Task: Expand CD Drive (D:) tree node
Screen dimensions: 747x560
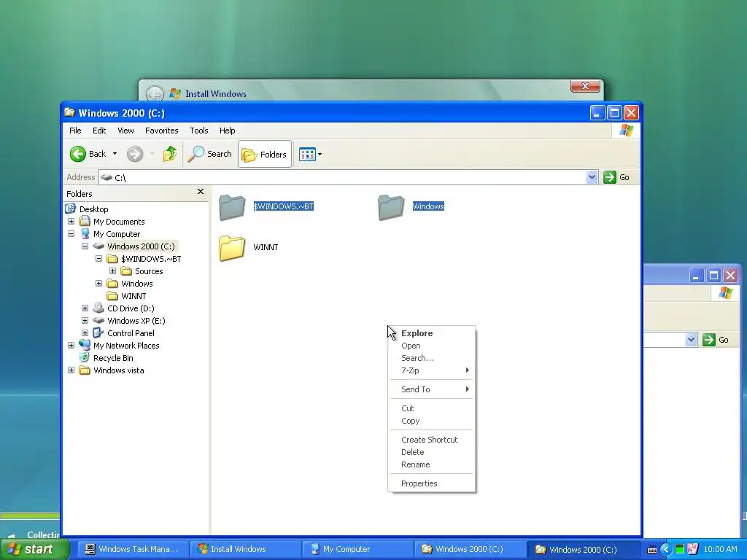Action: (85, 308)
